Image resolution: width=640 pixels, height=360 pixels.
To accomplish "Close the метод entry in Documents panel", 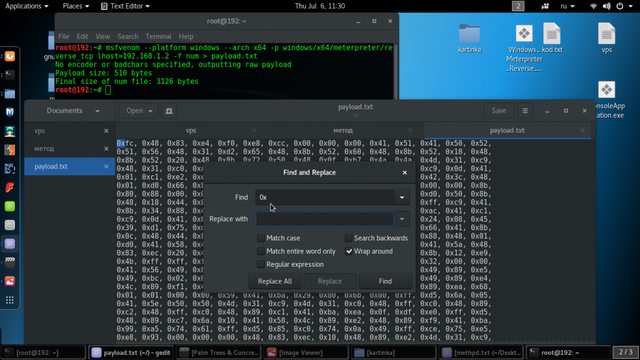I will point(106,149).
